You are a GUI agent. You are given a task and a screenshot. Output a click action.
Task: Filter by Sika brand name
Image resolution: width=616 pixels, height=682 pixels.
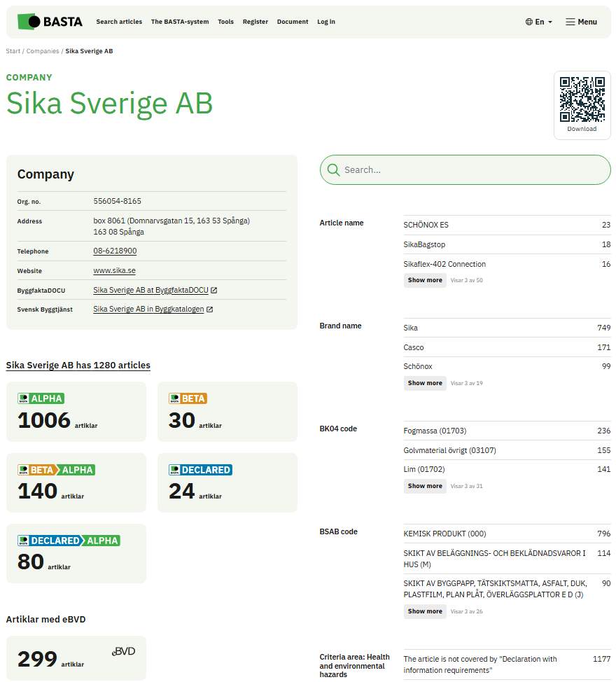point(411,328)
